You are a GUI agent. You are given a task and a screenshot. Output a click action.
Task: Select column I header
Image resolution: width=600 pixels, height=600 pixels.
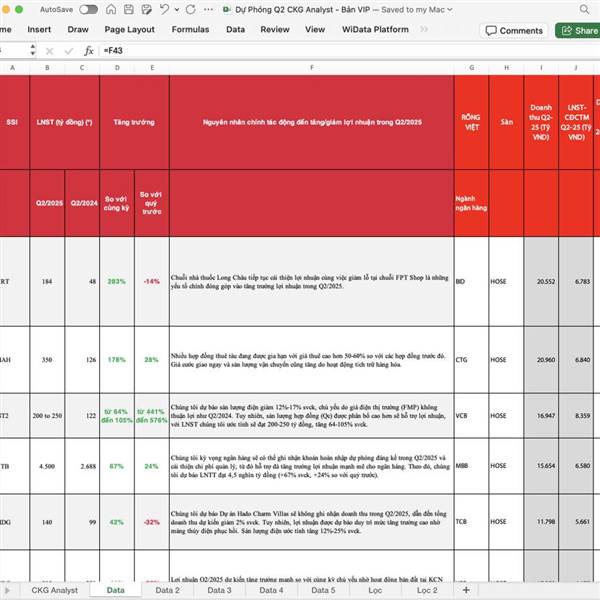point(541,68)
